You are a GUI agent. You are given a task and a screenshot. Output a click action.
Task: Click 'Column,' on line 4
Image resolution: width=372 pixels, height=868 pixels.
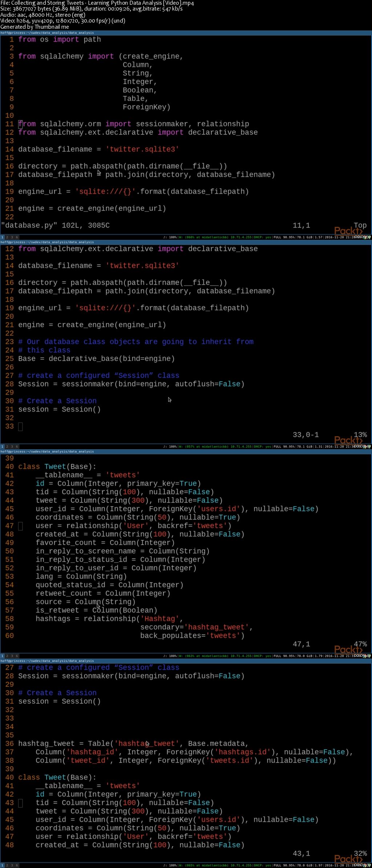[138, 65]
